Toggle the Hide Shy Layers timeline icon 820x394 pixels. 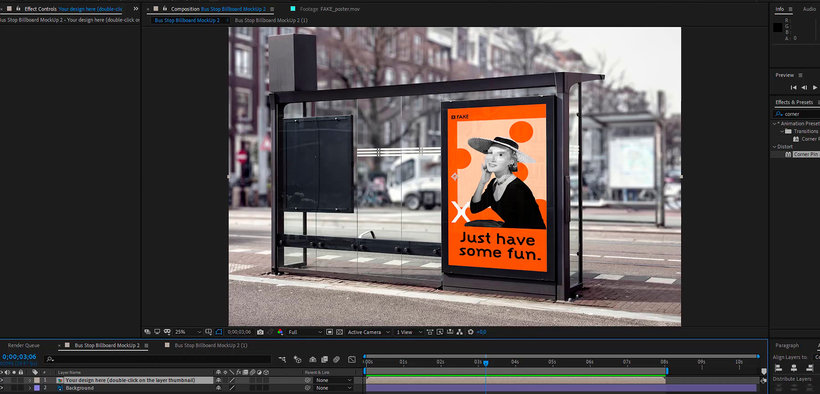tap(313, 359)
